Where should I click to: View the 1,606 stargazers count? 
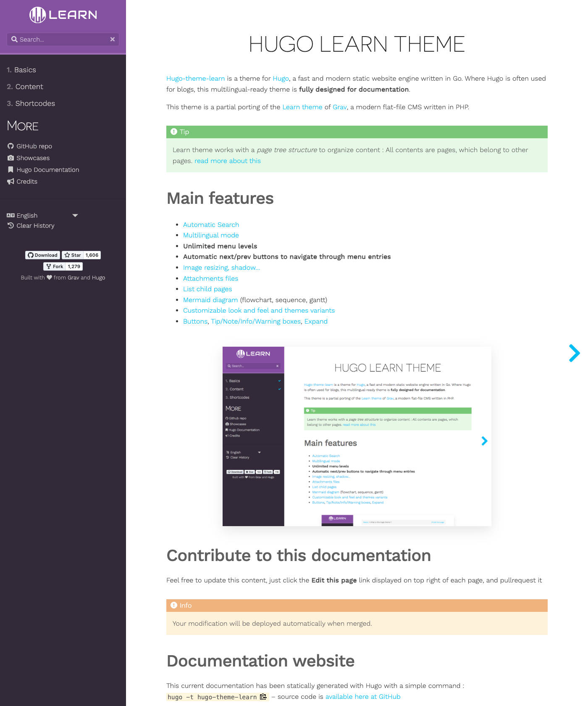pos(92,255)
